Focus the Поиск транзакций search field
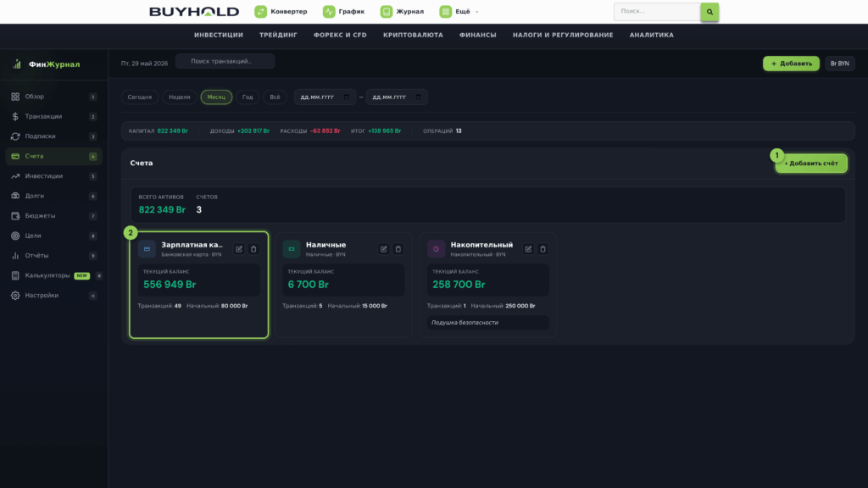 (x=225, y=61)
